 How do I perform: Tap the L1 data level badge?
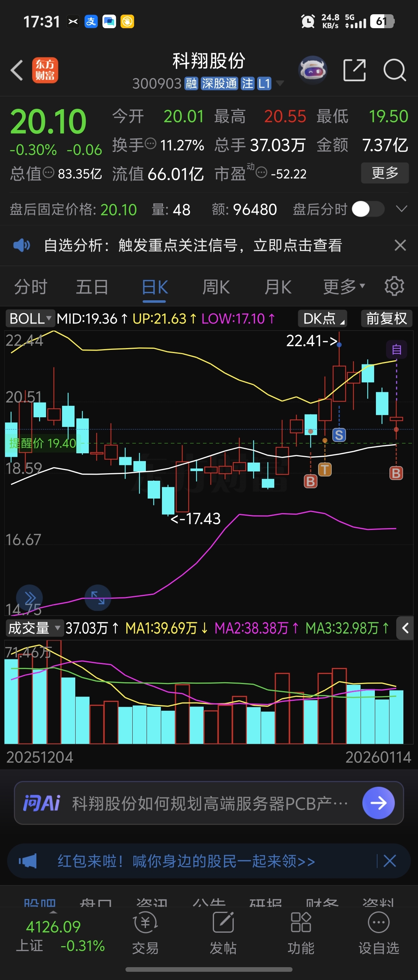264,83
